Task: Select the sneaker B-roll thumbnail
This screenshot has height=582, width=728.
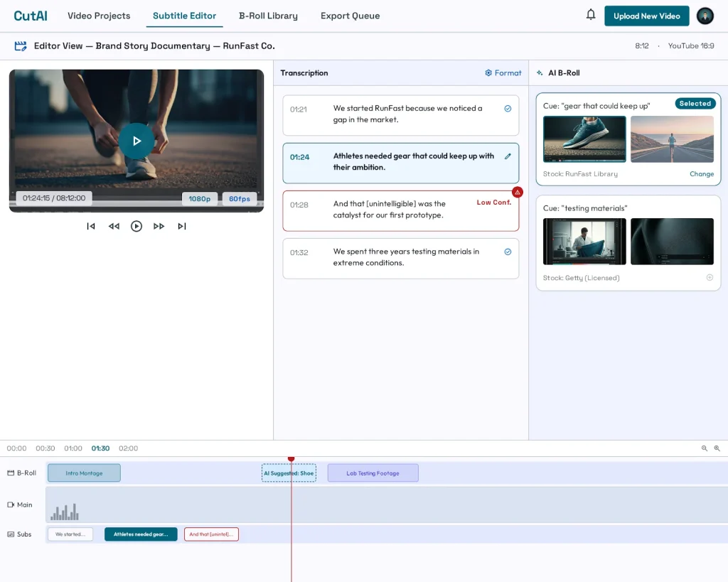Action: coord(584,139)
